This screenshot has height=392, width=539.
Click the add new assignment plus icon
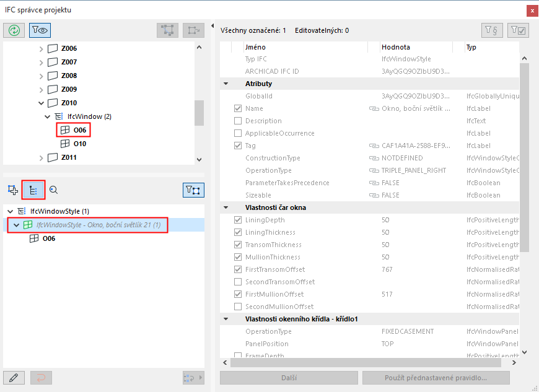(x=13, y=190)
